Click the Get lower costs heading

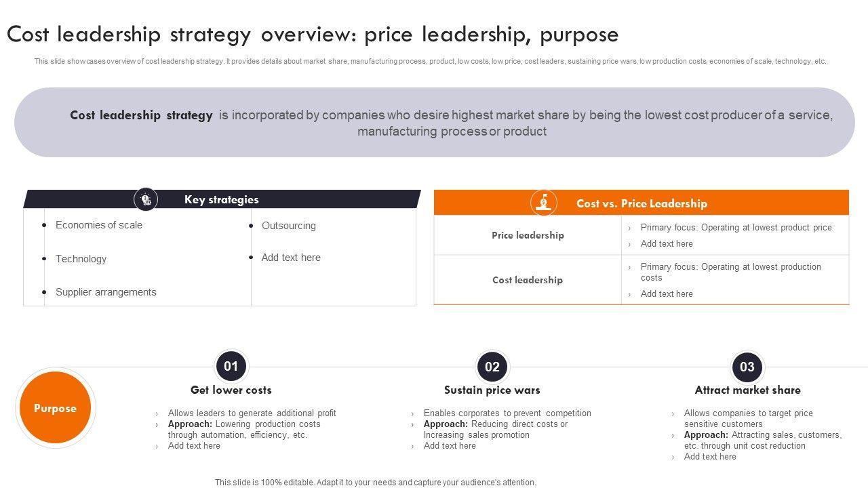pyautogui.click(x=231, y=390)
